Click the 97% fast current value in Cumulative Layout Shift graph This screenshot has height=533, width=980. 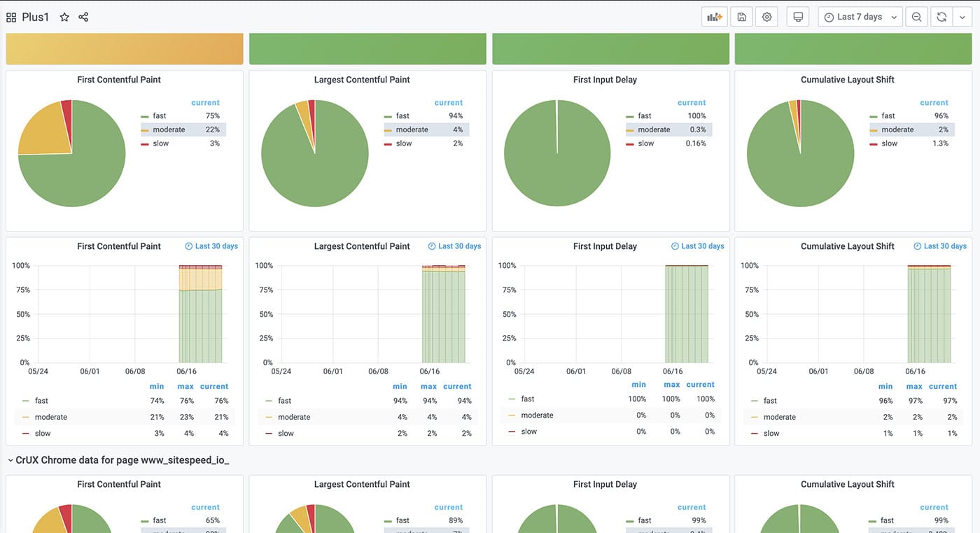coord(950,401)
